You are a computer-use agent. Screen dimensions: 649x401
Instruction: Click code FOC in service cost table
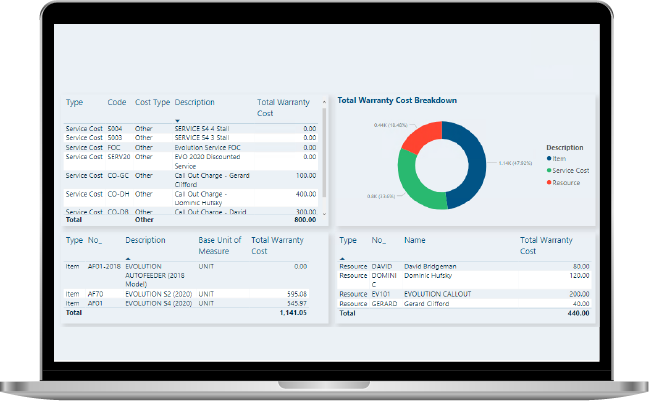(x=114, y=147)
